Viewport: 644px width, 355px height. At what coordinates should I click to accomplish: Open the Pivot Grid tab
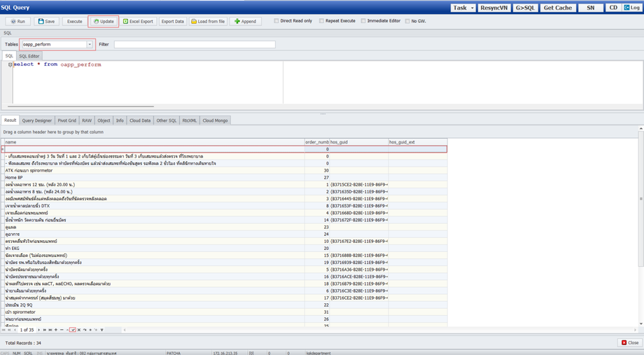pos(67,120)
